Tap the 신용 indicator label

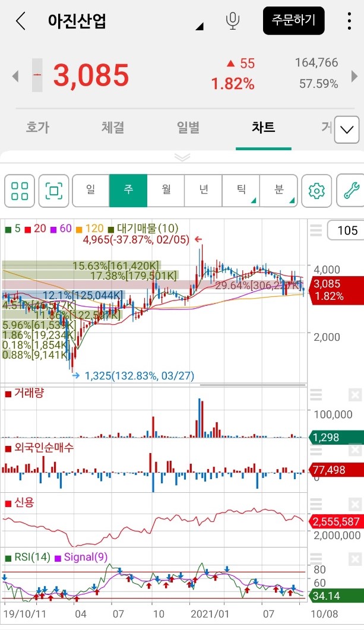tap(19, 502)
